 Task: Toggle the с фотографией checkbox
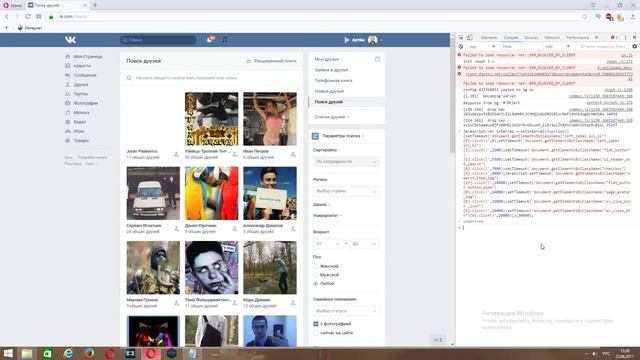coord(316,324)
